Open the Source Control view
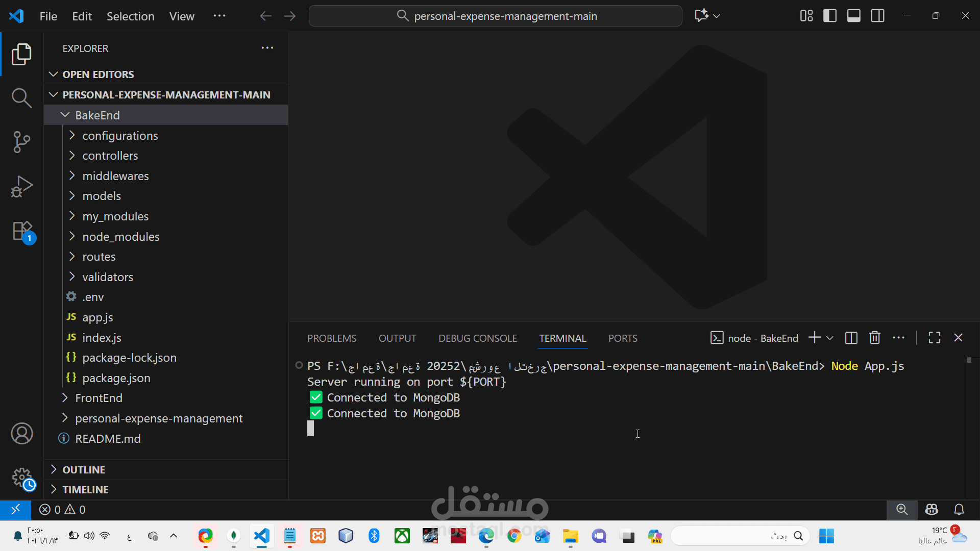Image resolution: width=980 pixels, height=551 pixels. (21, 142)
